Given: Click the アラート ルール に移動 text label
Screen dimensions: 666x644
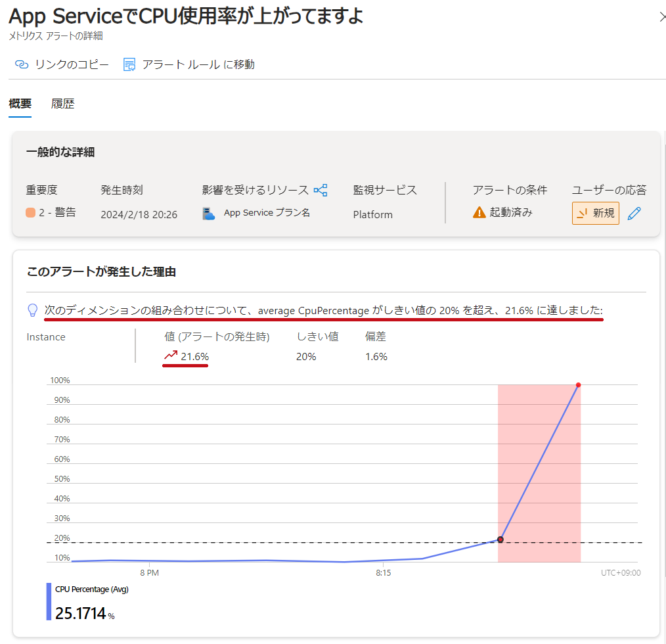Looking at the screenshot, I should pyautogui.click(x=198, y=64).
